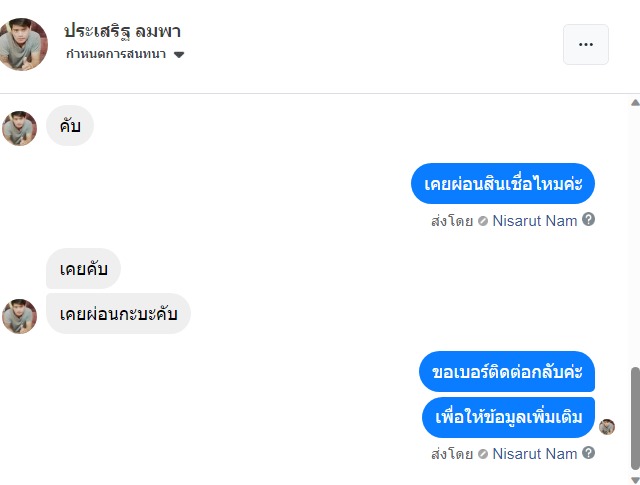Click the sender avatar beside the คับ message

point(19,128)
